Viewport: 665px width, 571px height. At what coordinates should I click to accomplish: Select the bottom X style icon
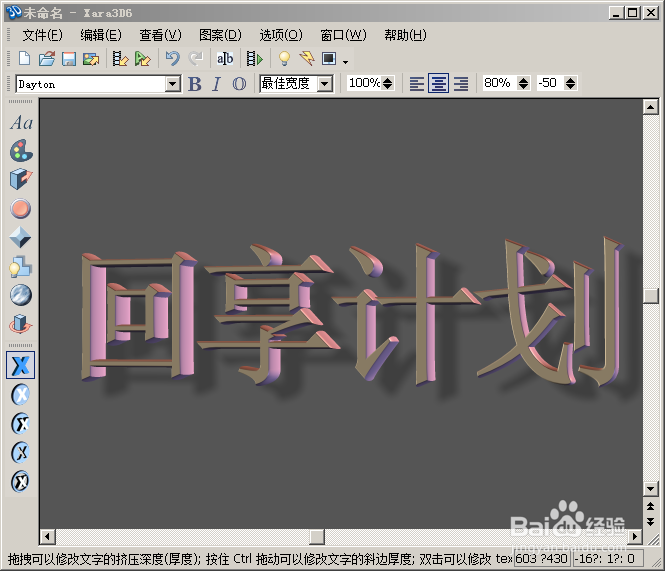[20, 481]
